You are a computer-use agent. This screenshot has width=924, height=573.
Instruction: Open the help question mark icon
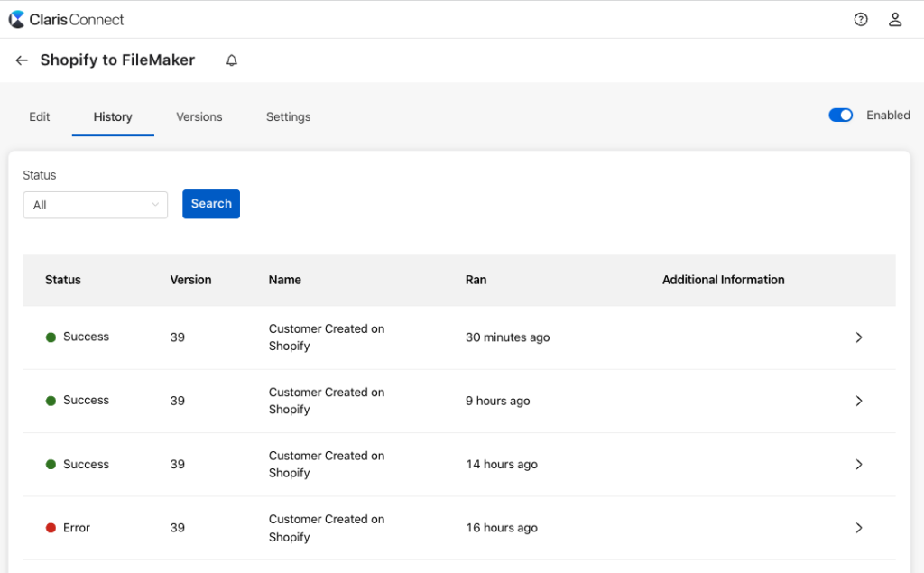(860, 20)
